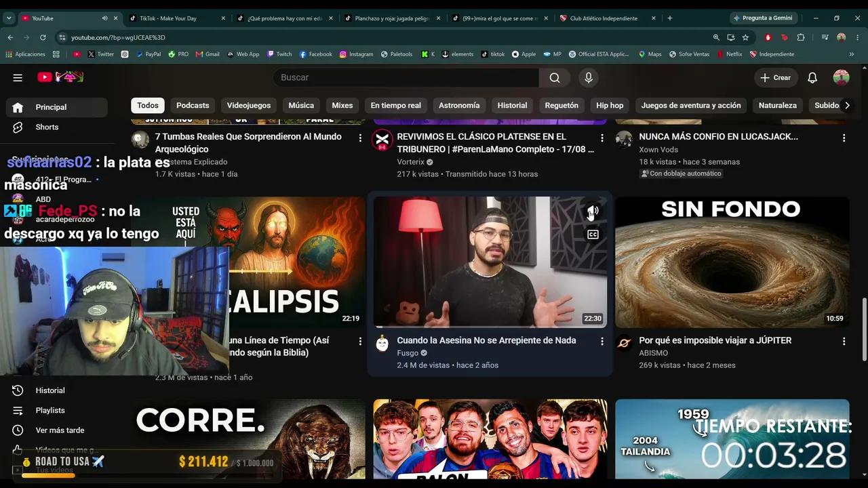Select the Reguetón filter chip
This screenshot has height=488, width=868.
(561, 105)
